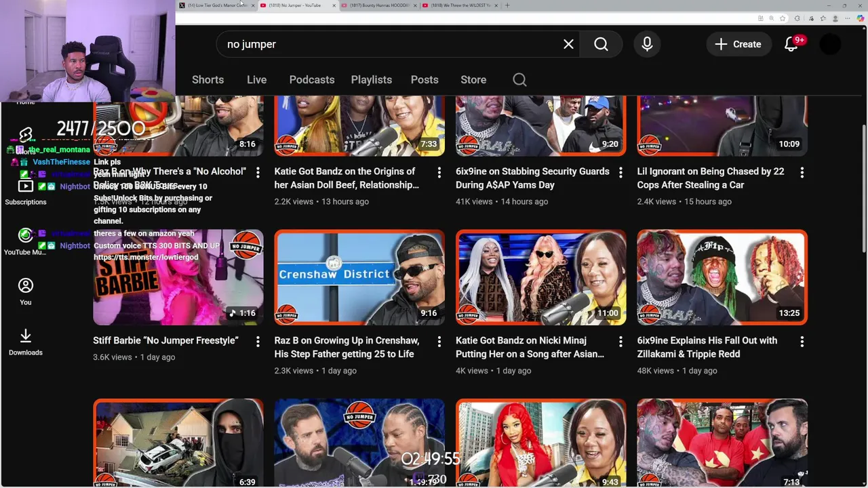Open options menu for the 'No Alcohol' video

[258, 173]
